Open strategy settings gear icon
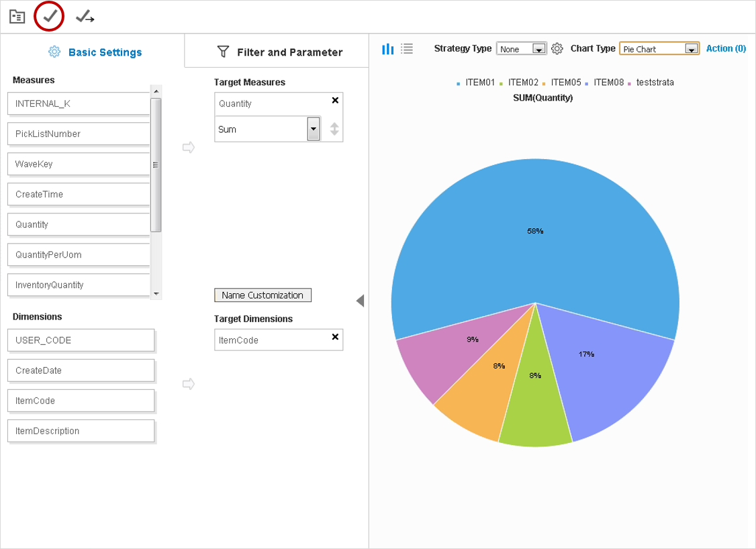 click(x=557, y=48)
